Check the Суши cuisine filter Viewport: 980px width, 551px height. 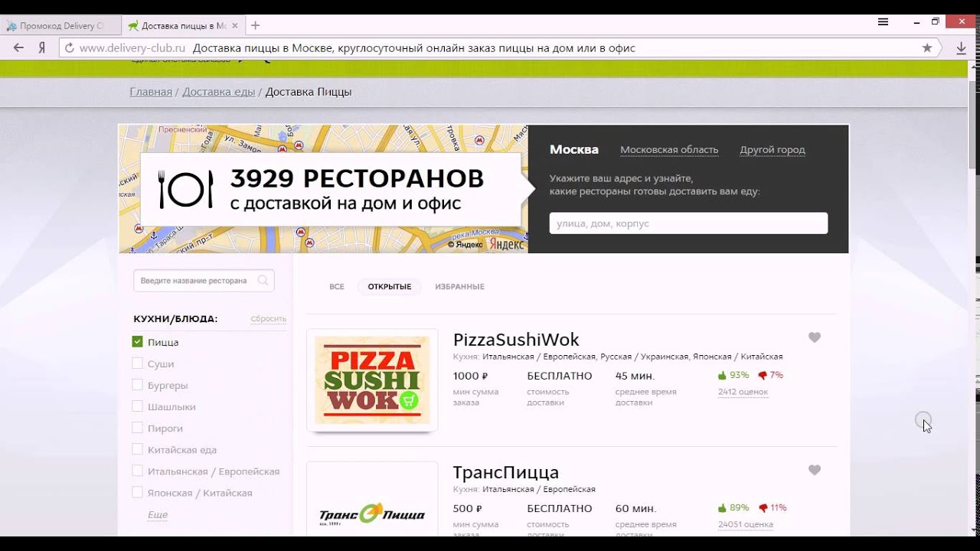coord(138,364)
